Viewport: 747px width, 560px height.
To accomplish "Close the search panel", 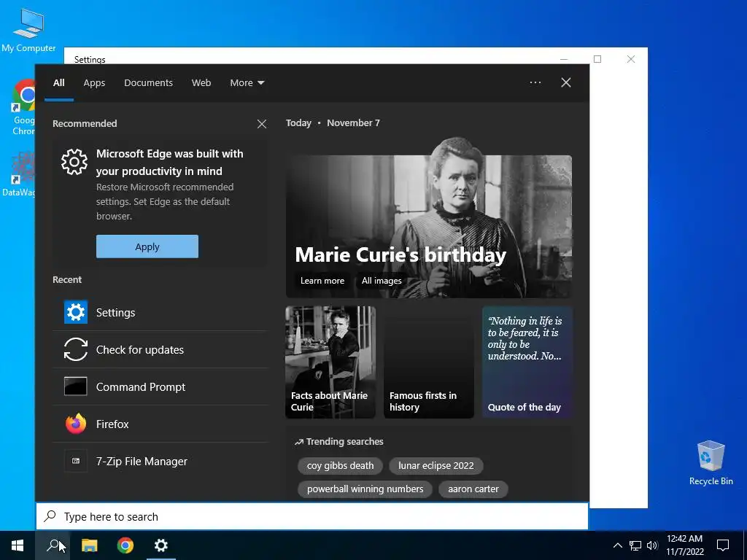I will pos(566,82).
